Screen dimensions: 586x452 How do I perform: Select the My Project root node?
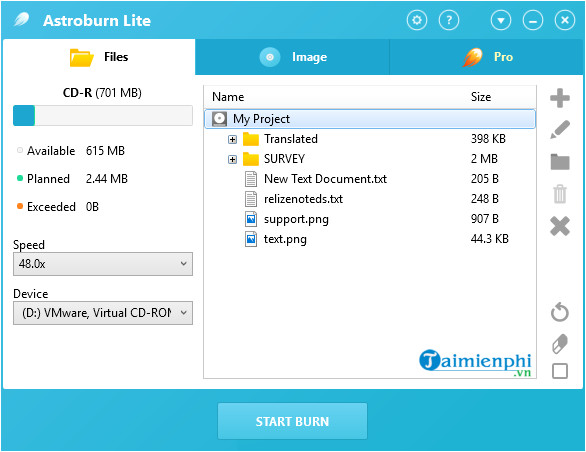pos(370,119)
